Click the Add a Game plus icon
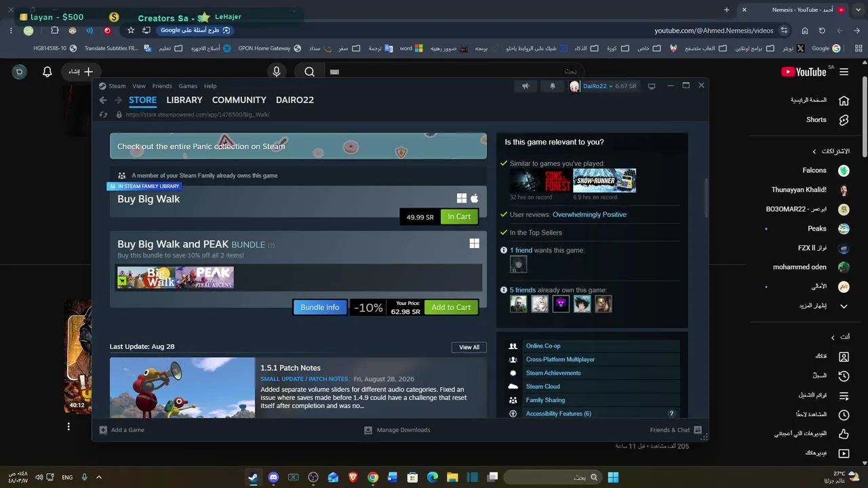The image size is (868, 488). 103,430
